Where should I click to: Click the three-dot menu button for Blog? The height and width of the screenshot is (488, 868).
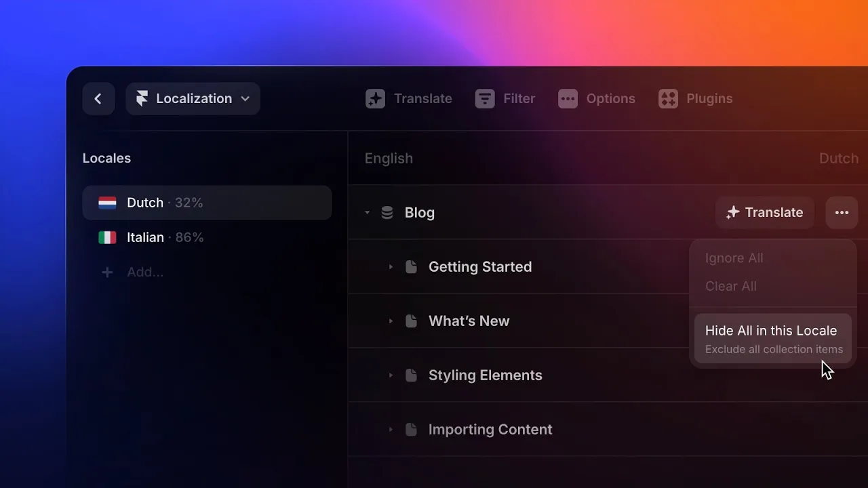842,213
